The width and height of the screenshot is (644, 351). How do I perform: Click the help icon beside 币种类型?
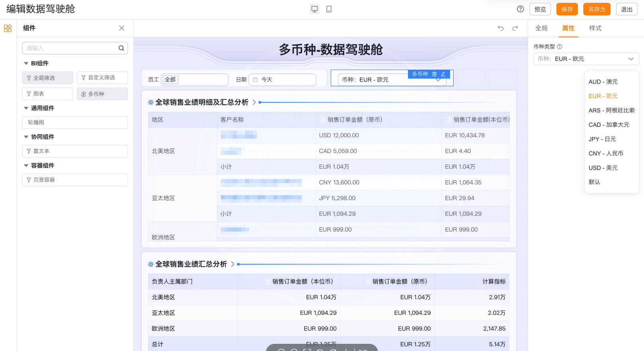(x=560, y=47)
